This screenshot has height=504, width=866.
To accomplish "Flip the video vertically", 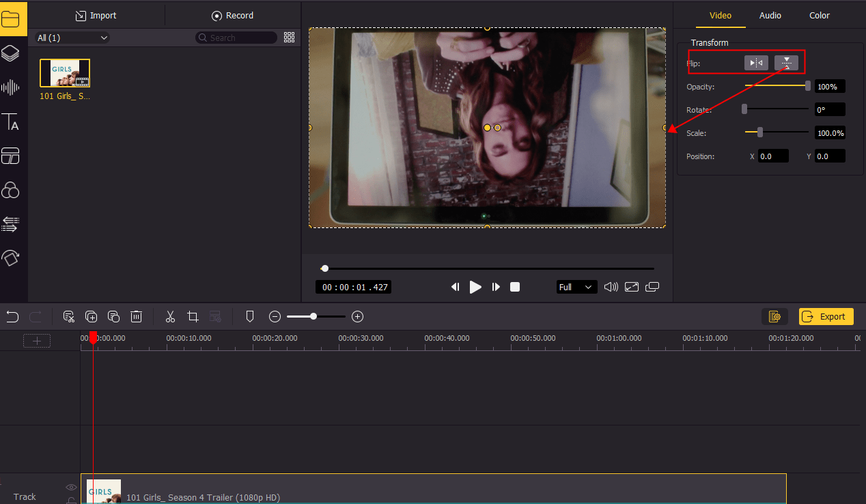I will (x=786, y=63).
